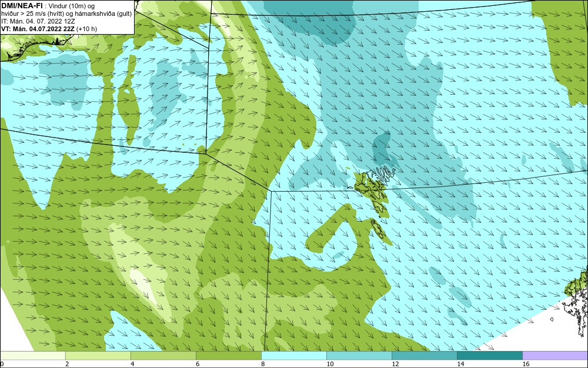Click the 4–6 m/s green legend swatch
The width and height of the screenshot is (588, 368).
click(163, 356)
